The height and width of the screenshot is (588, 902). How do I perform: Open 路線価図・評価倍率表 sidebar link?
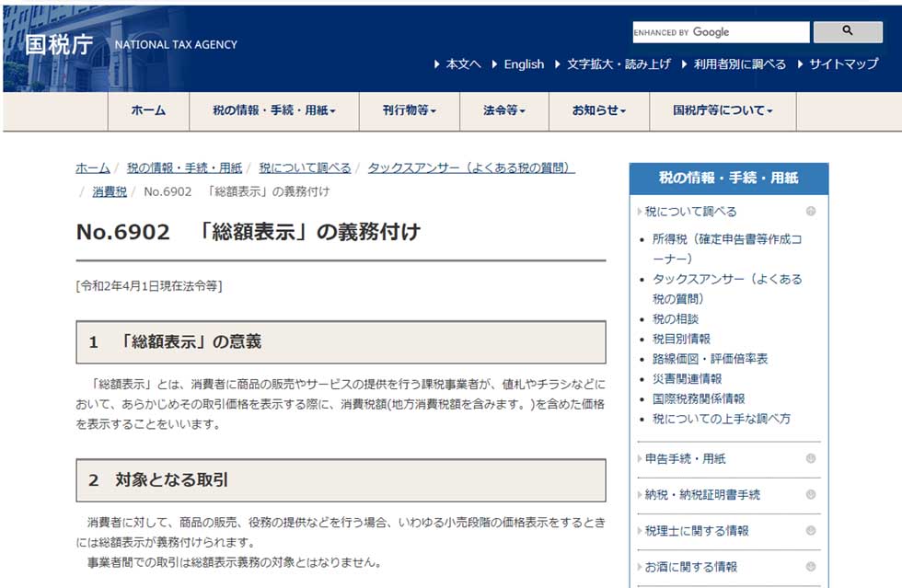(x=710, y=359)
